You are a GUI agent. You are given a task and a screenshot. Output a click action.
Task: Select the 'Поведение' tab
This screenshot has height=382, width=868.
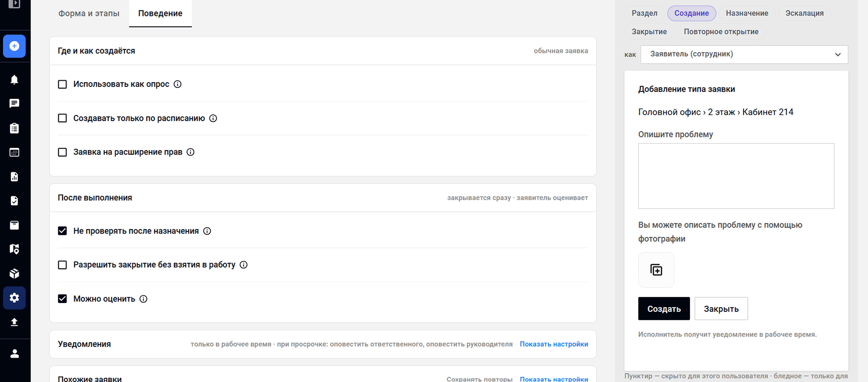click(x=160, y=14)
